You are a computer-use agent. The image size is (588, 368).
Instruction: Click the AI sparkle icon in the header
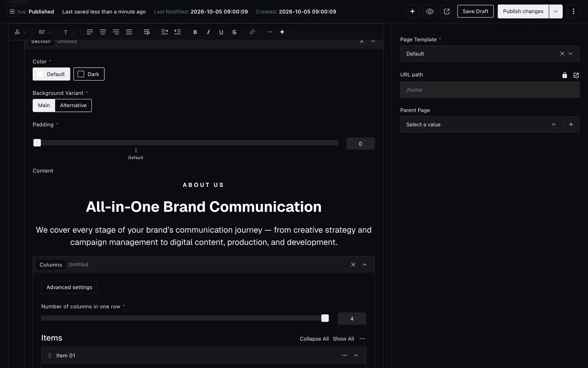tap(412, 11)
